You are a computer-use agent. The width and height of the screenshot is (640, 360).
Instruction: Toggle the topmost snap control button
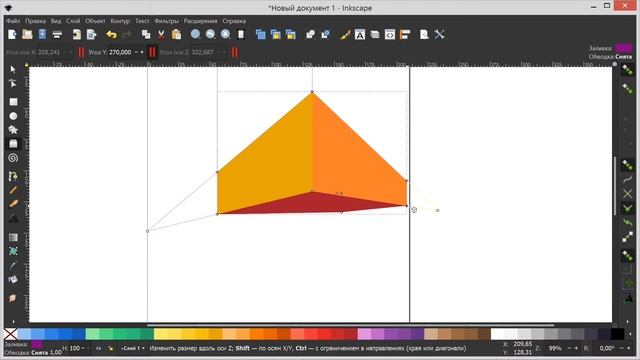(627, 70)
